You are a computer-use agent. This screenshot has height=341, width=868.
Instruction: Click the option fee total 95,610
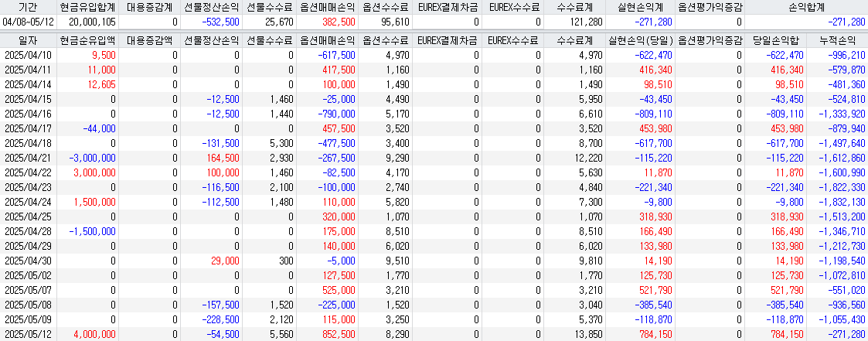396,22
